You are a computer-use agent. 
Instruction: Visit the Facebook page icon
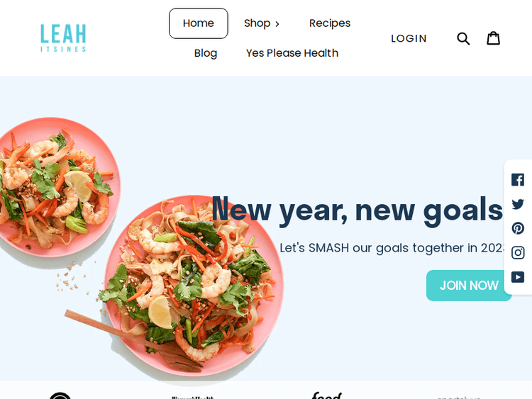518,180
